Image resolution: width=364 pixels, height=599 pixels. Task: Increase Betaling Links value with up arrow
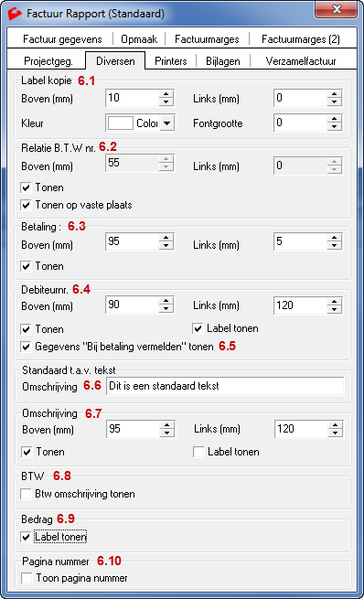pyautogui.click(x=334, y=238)
